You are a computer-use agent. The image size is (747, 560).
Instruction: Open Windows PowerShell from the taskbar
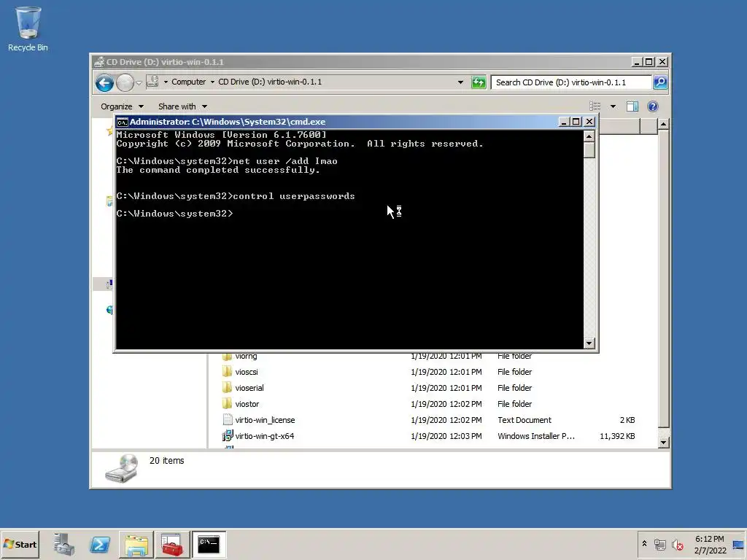[x=100, y=544]
